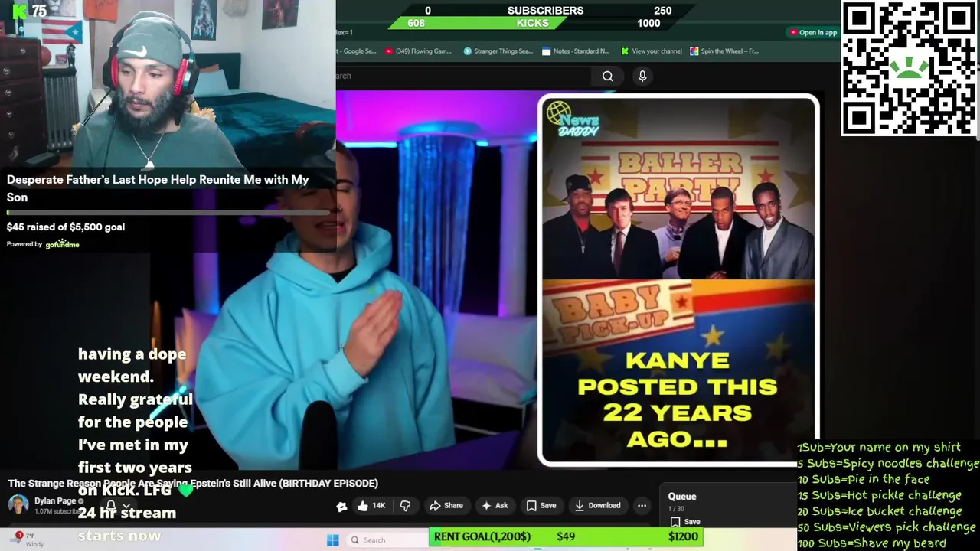Click the Kanye Baller Party video frame
The width and height of the screenshot is (980, 551).
coord(678,280)
